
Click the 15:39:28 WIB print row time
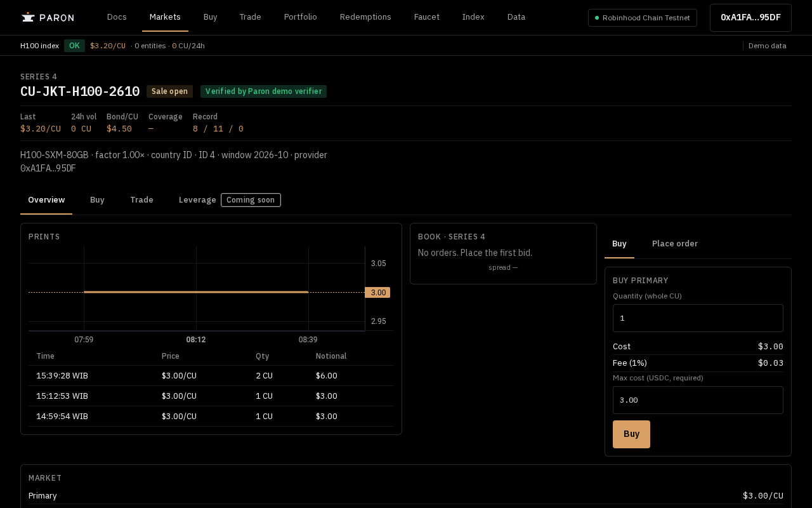click(x=62, y=376)
